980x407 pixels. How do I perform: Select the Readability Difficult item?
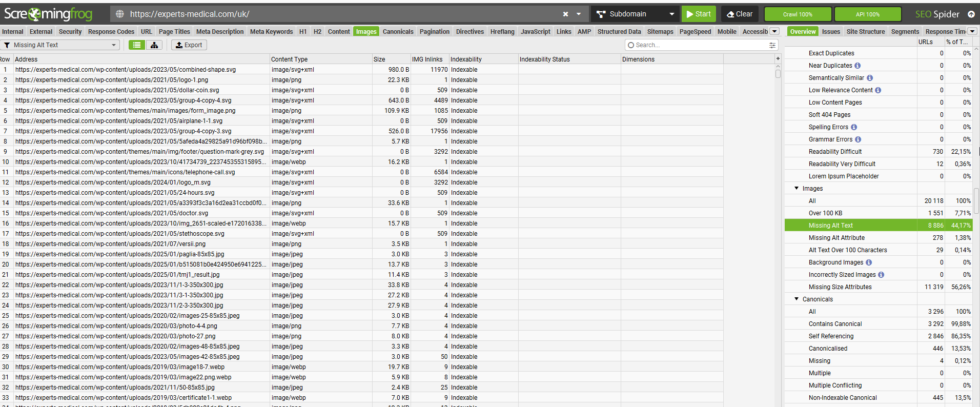[878, 152]
